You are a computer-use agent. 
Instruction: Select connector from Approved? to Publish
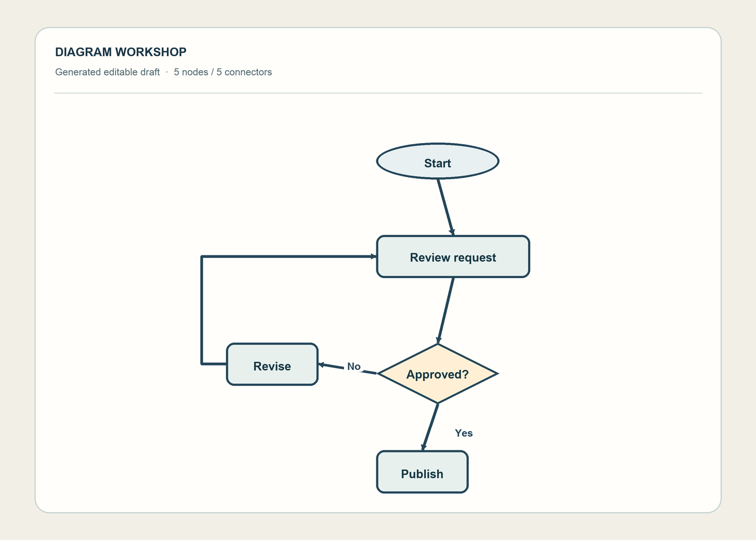(x=430, y=427)
